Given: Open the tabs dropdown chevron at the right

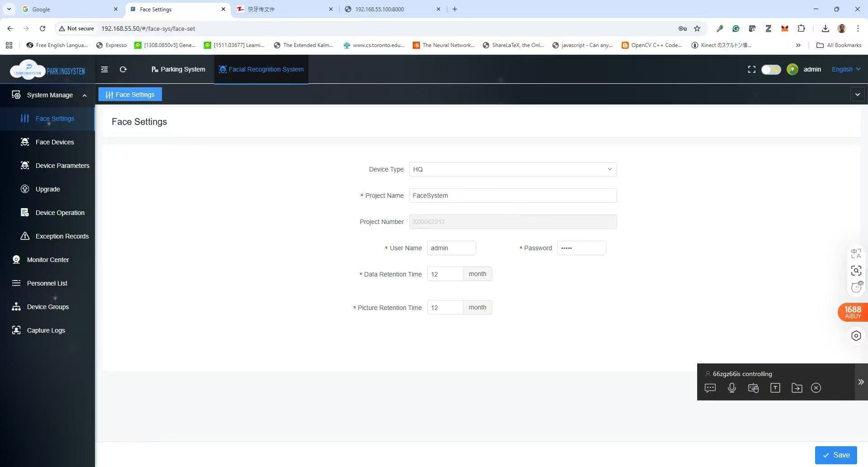Looking at the screenshot, I should 858,95.
